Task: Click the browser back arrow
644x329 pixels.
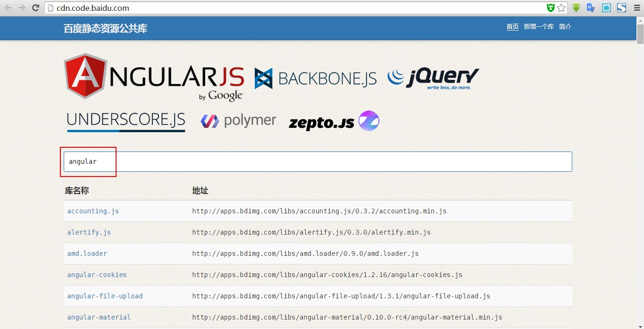Action: (x=8, y=8)
